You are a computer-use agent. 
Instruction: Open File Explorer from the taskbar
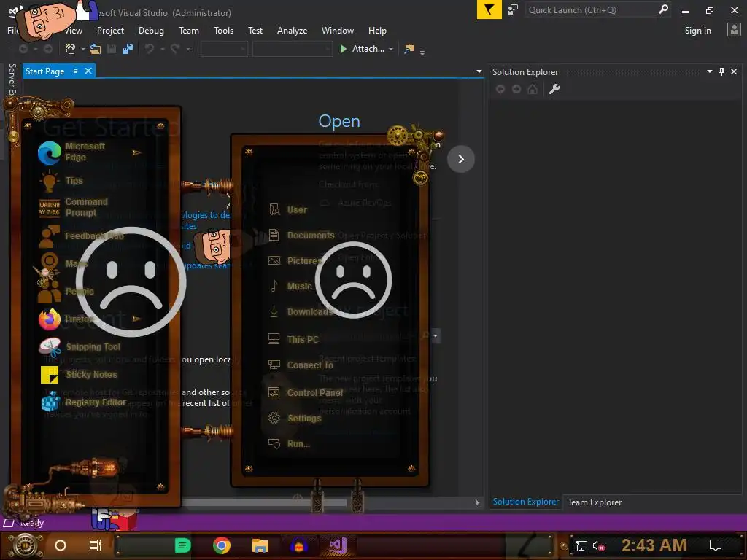[x=260, y=545]
